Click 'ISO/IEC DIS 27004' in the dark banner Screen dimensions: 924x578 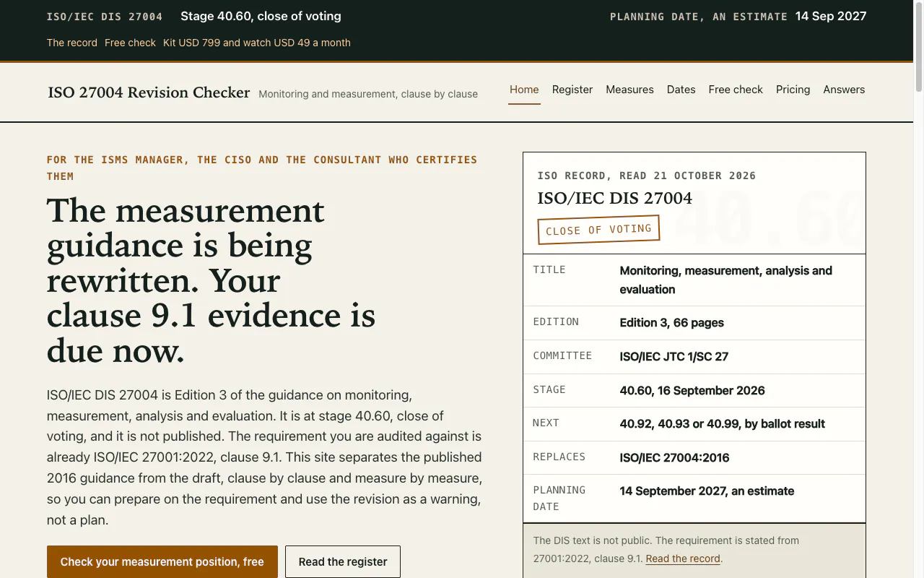coord(105,17)
